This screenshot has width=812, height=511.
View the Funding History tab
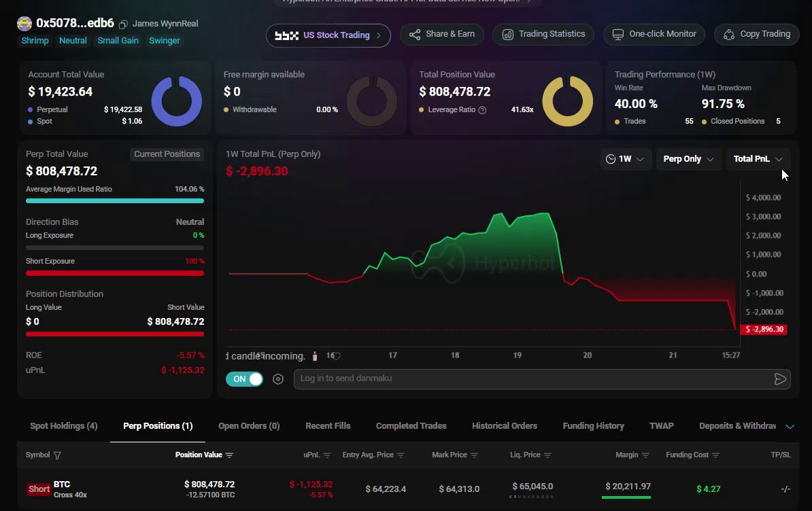click(594, 426)
